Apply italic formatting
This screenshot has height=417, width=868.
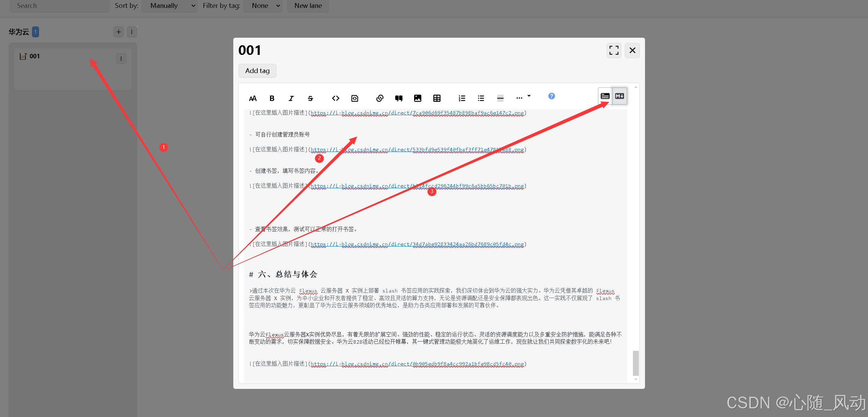(x=291, y=98)
